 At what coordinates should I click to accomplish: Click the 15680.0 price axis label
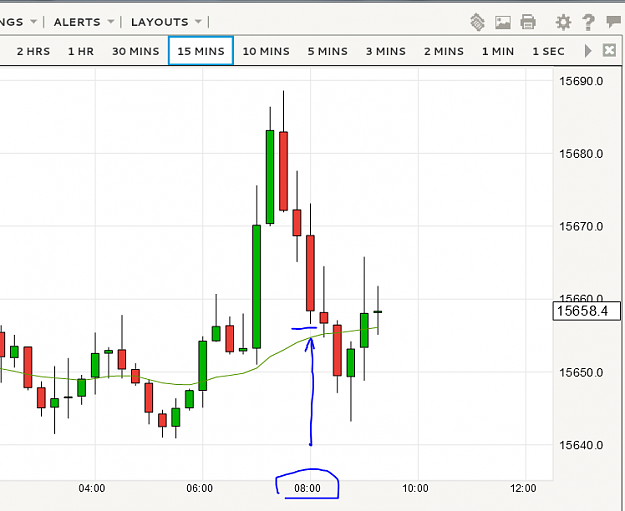(581, 154)
